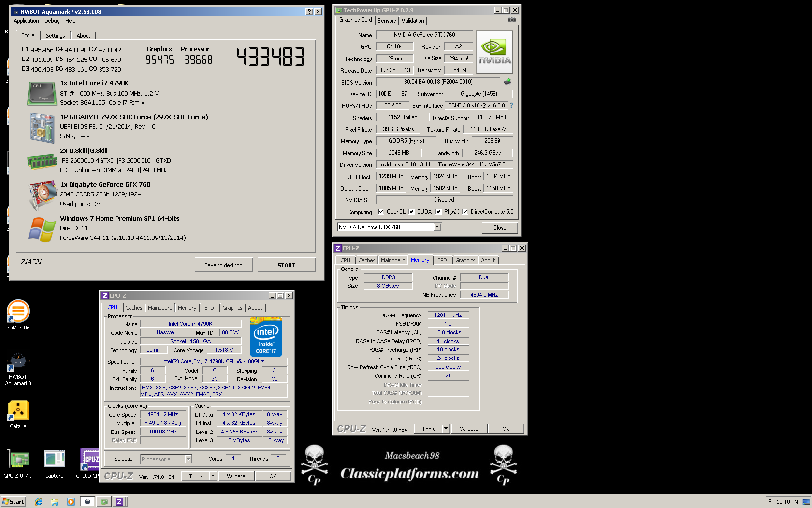Expand the Tools arrow in the CPU tab window
812x508 pixels.
(213, 476)
